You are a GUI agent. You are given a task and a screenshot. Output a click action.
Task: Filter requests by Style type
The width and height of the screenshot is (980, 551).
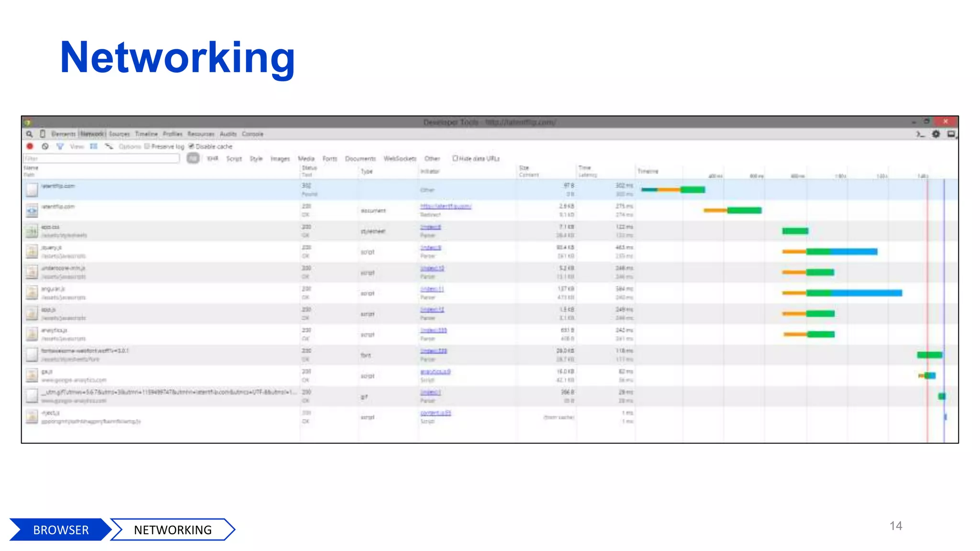click(256, 159)
